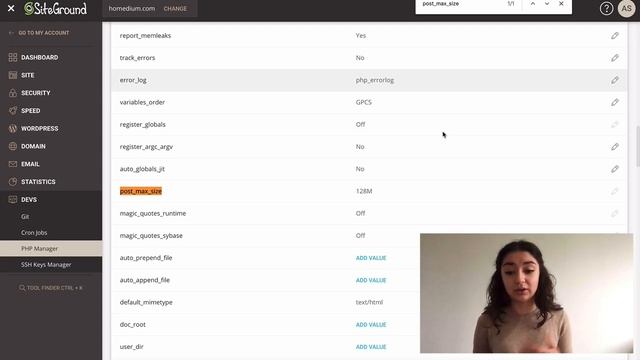Click the Speed rocket icon
Viewport: 640px width, 360px height.
[x=13, y=111]
